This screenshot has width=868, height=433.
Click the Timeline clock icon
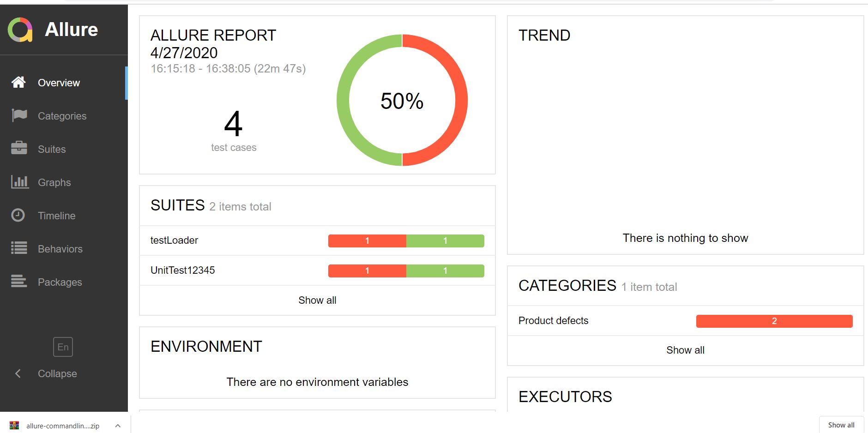(18, 215)
